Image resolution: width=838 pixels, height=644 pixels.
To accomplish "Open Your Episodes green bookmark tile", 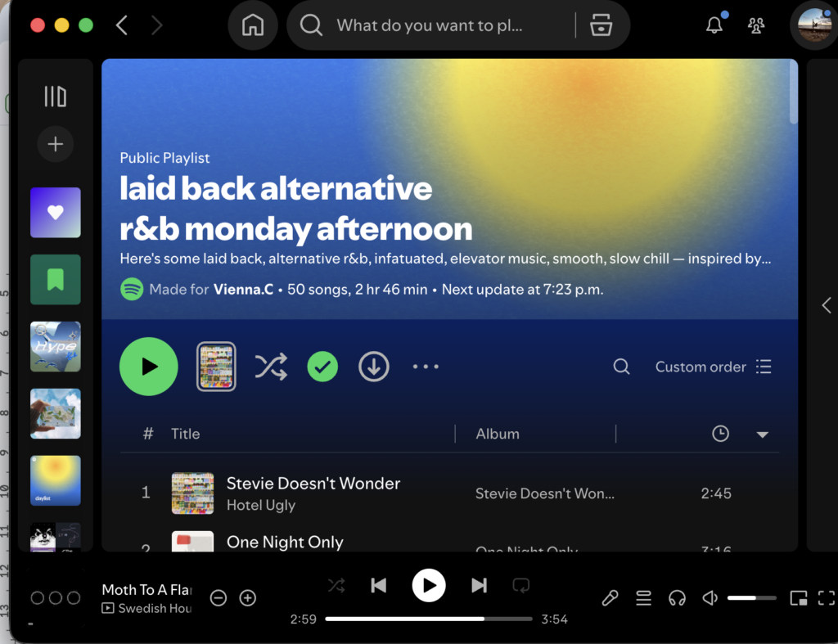I will (x=56, y=280).
